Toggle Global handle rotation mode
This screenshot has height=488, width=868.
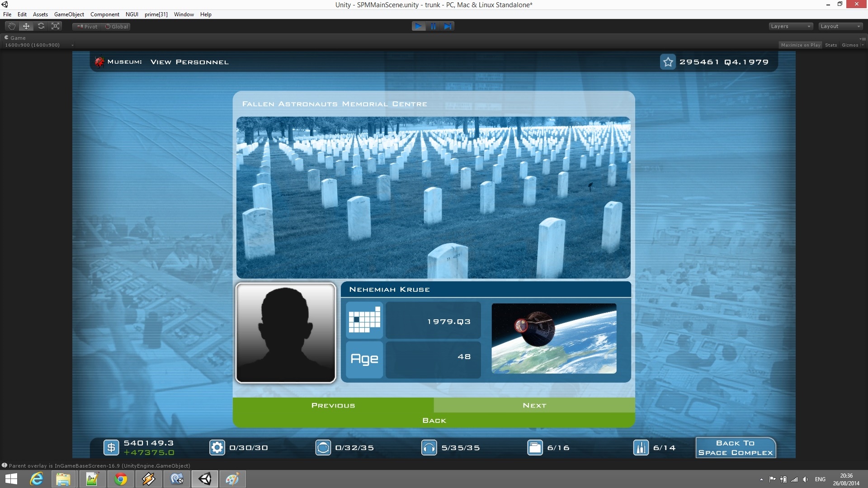(x=117, y=27)
